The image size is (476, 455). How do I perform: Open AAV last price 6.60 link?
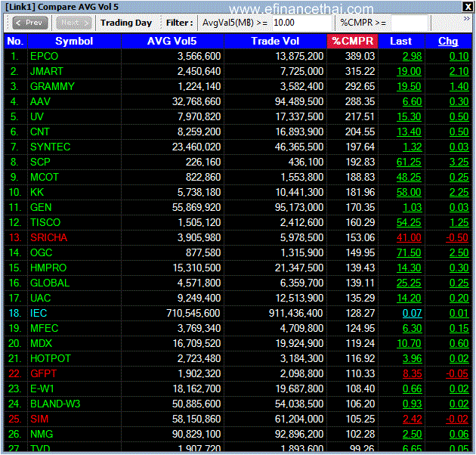click(412, 101)
